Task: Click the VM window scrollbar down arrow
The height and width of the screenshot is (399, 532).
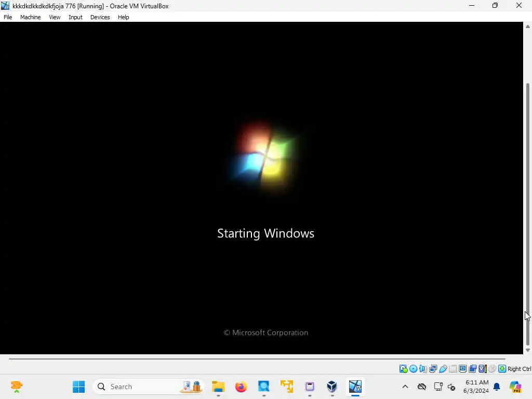Action: (528, 350)
